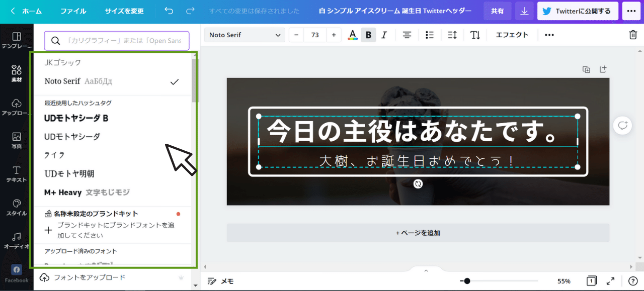Open the テキスト sidebar panel
Screen dimensions: 644x291
[17, 174]
